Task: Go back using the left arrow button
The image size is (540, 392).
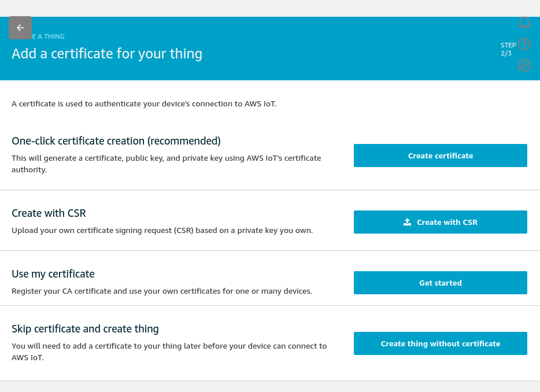Action: [20, 28]
